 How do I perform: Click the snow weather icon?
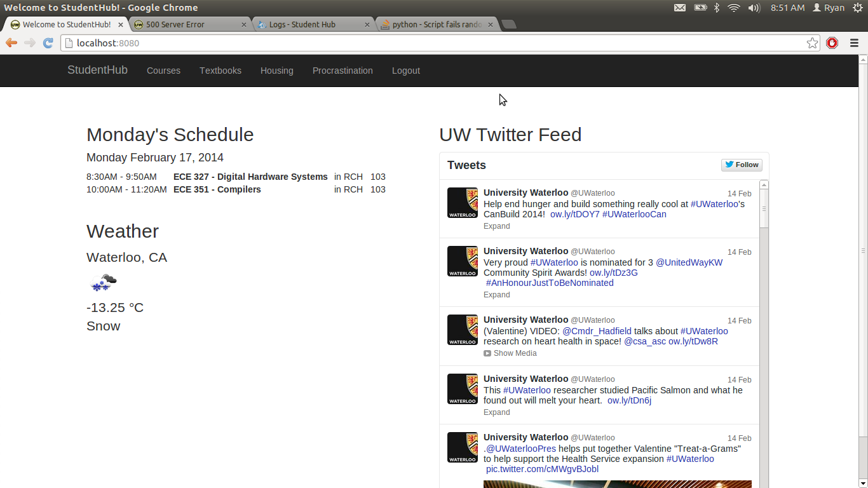103,282
